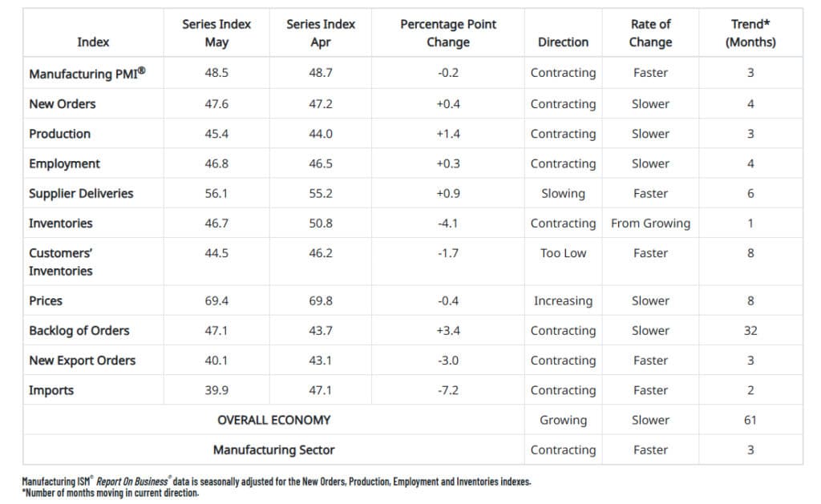Select the Supplier Deliveries row label

[81, 193]
